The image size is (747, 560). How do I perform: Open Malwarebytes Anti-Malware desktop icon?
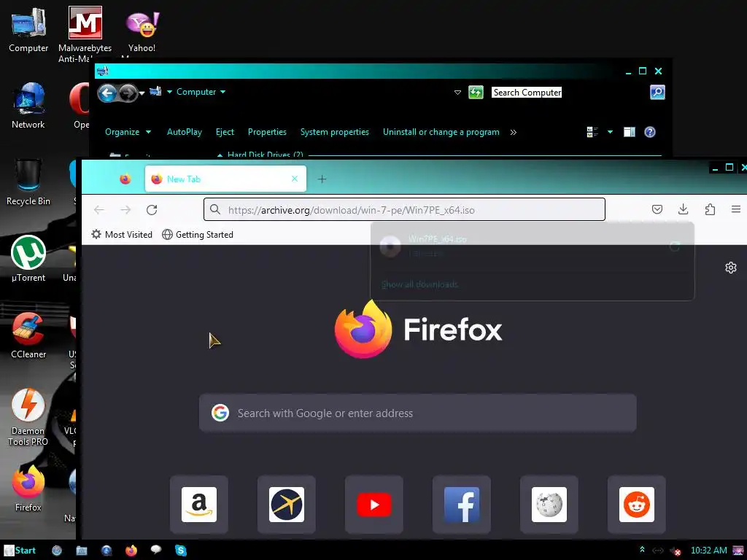85,34
